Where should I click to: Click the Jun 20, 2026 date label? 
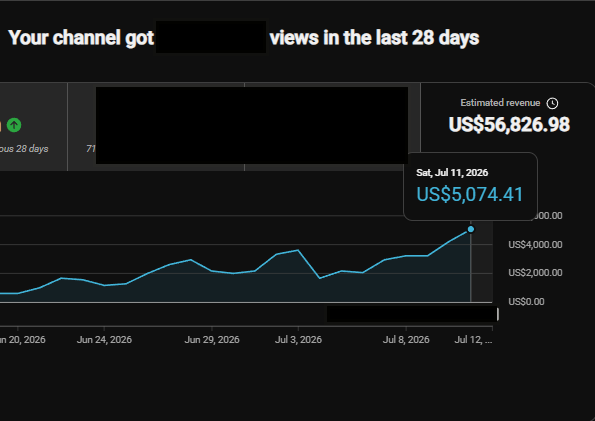pos(22,340)
